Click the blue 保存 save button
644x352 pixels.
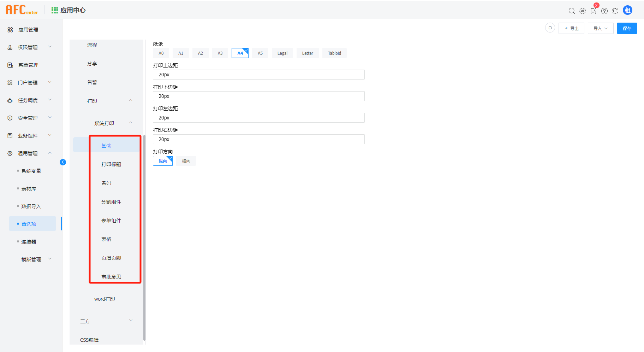click(x=627, y=28)
